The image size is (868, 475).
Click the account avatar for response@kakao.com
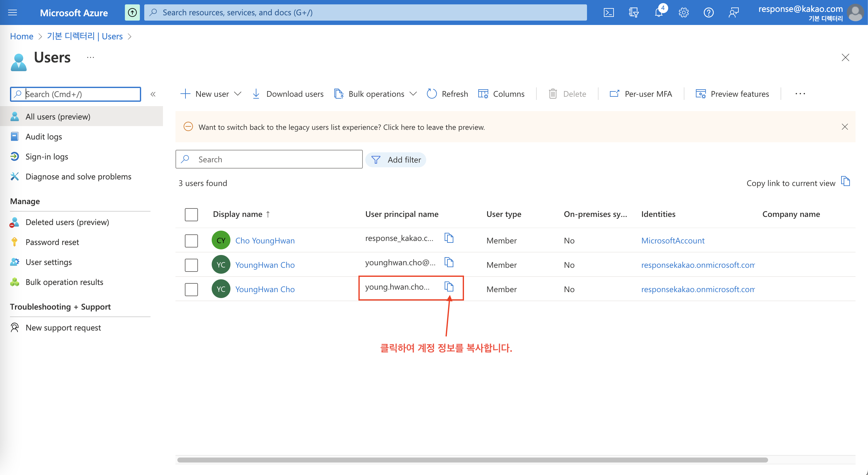pyautogui.click(x=856, y=12)
